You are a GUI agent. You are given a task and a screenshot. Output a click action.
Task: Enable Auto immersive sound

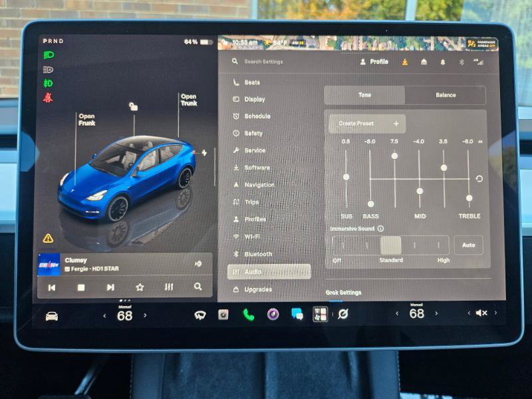[x=469, y=245]
